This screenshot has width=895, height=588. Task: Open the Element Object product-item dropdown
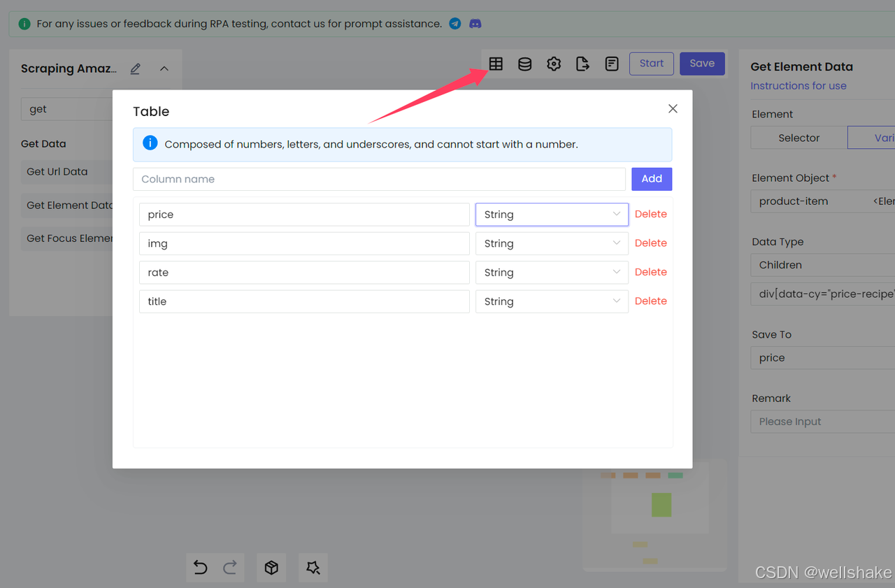point(823,201)
